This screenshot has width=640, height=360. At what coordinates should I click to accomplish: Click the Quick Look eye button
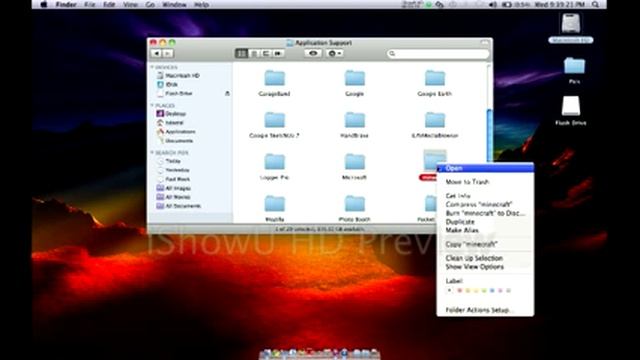point(313,53)
